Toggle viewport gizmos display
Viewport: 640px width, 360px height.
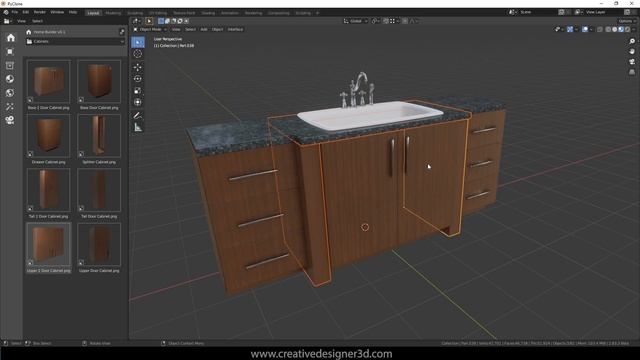coord(570,29)
